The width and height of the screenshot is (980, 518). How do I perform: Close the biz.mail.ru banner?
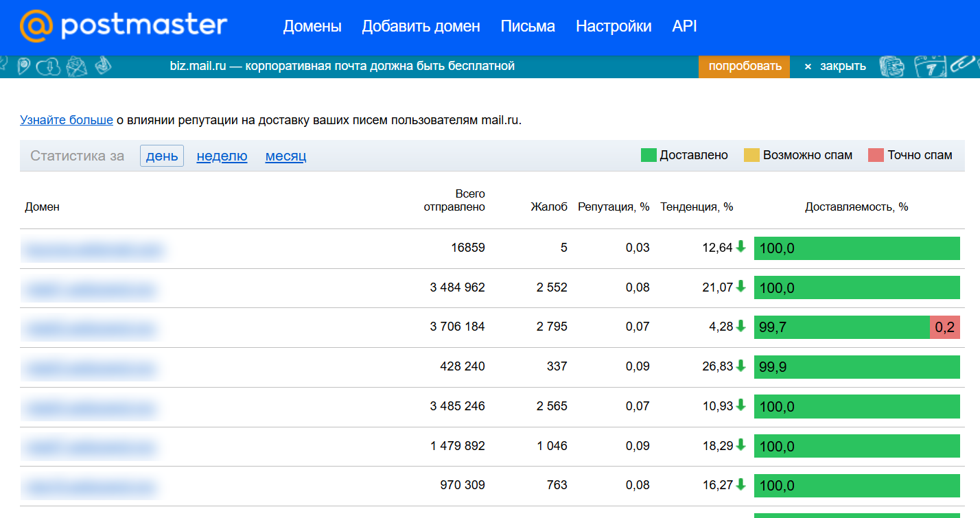[835, 67]
